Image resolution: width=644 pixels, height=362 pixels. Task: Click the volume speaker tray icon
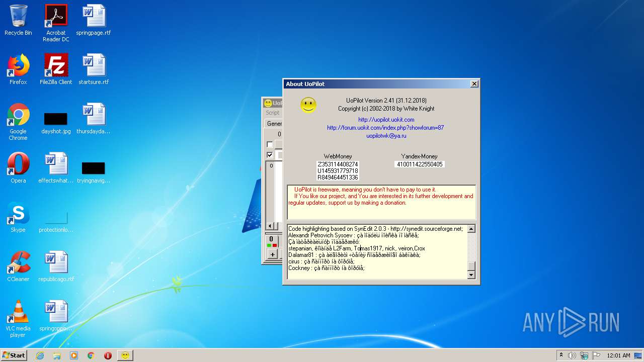[x=572, y=355]
